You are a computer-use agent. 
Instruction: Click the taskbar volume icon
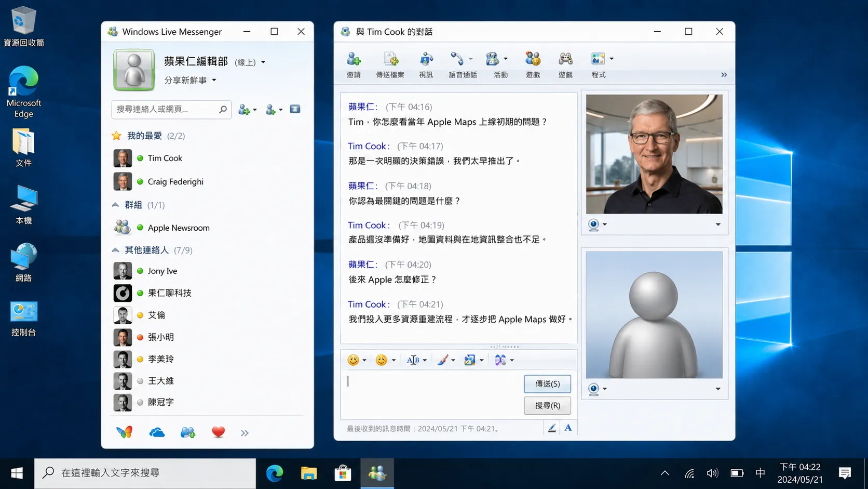[712, 473]
